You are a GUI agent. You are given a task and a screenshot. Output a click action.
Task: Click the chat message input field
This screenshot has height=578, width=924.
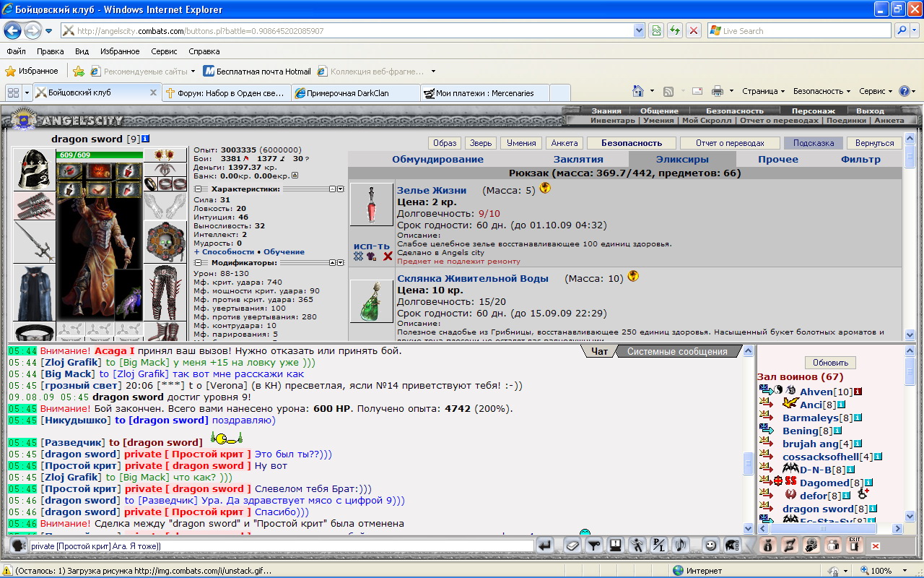282,546
